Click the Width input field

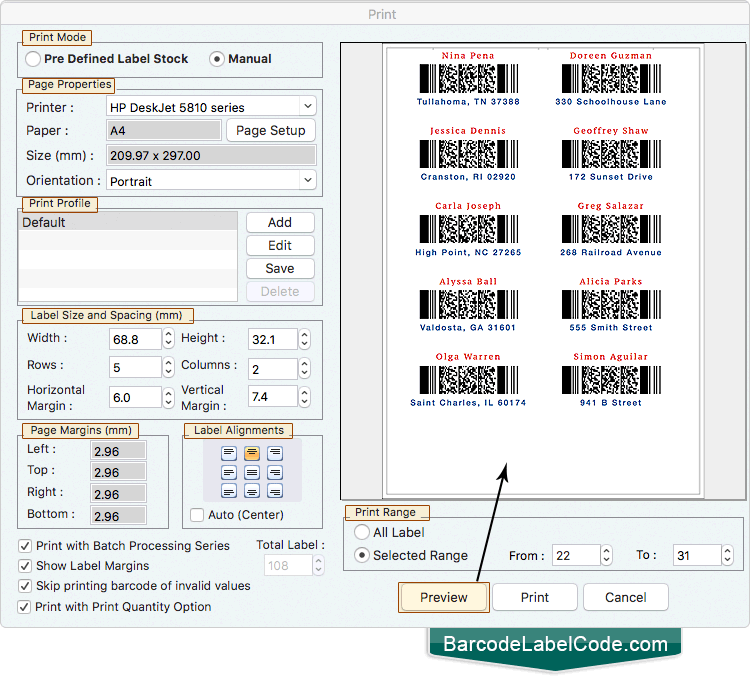tap(135, 339)
